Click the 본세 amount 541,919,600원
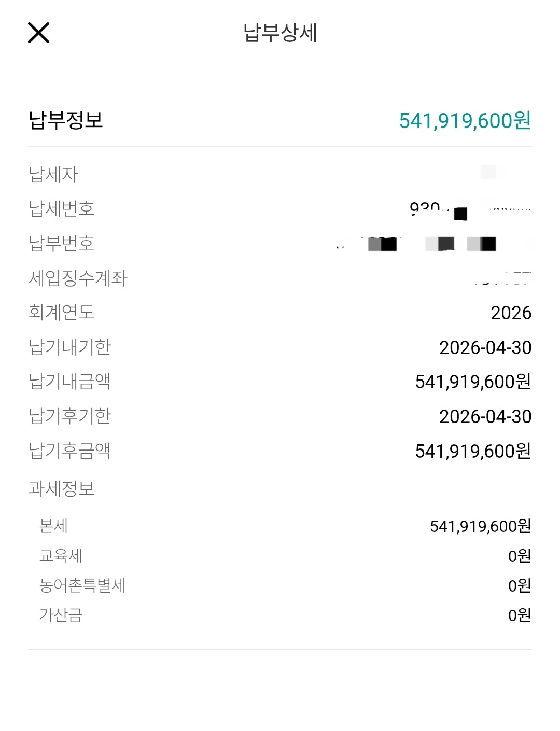 click(x=480, y=526)
